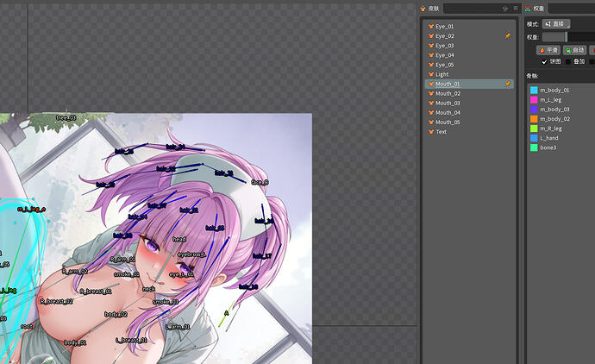Click the Light skin icon
Viewport: 595px width, 364px height.
[430, 74]
